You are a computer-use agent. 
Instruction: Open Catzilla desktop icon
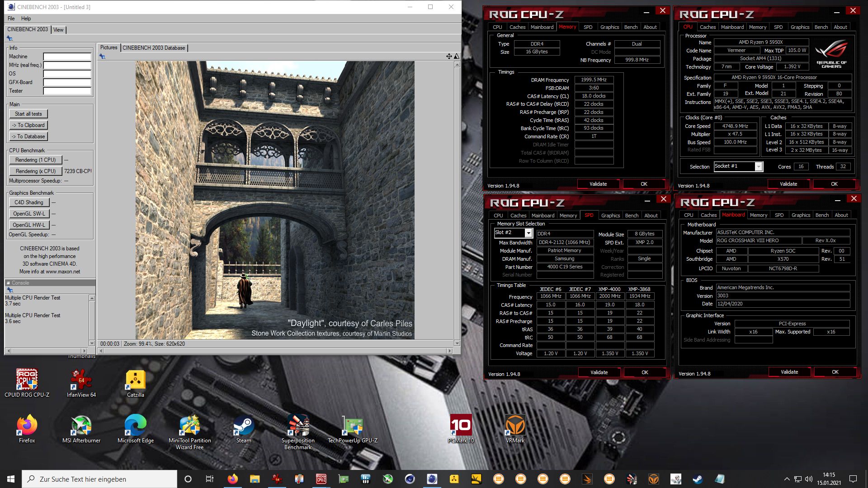coord(136,383)
